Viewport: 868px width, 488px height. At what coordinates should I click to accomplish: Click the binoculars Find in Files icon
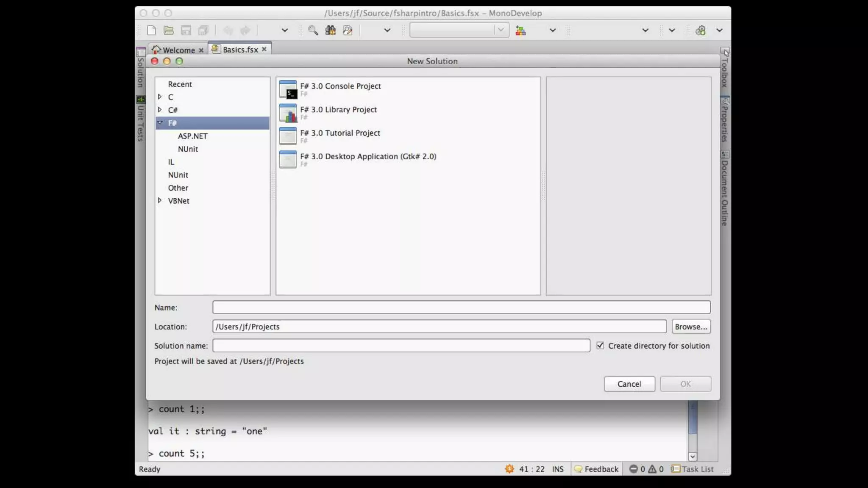tap(330, 30)
